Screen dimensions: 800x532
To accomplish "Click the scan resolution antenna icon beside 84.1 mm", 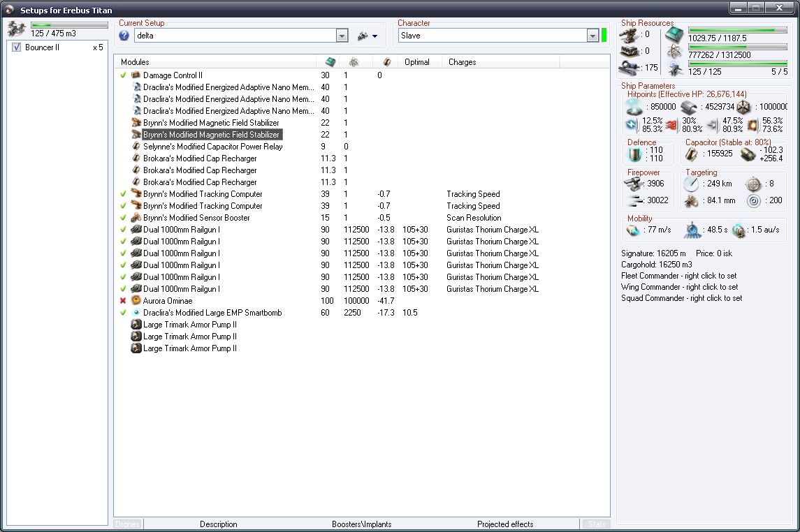I will 691,201.
